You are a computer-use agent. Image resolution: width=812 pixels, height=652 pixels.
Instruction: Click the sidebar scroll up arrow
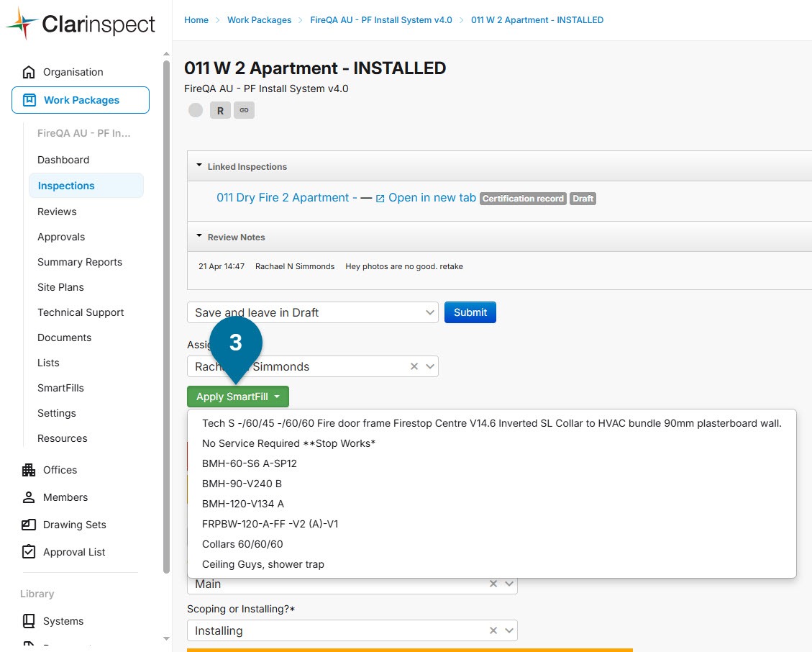166,54
